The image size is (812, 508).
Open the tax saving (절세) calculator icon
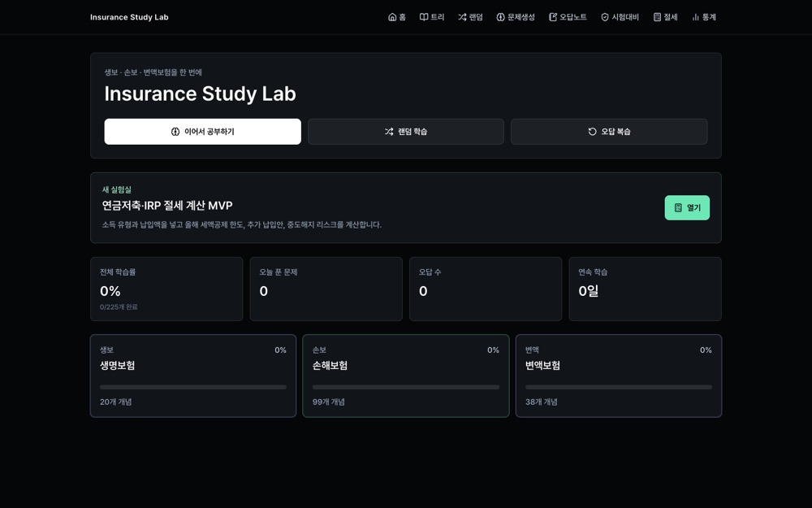(x=657, y=17)
